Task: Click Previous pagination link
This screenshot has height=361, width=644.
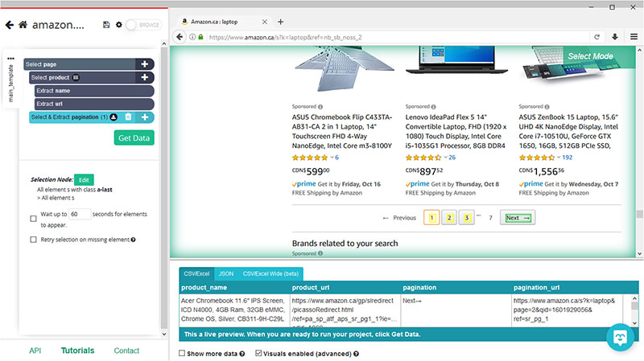Action: 399,218
